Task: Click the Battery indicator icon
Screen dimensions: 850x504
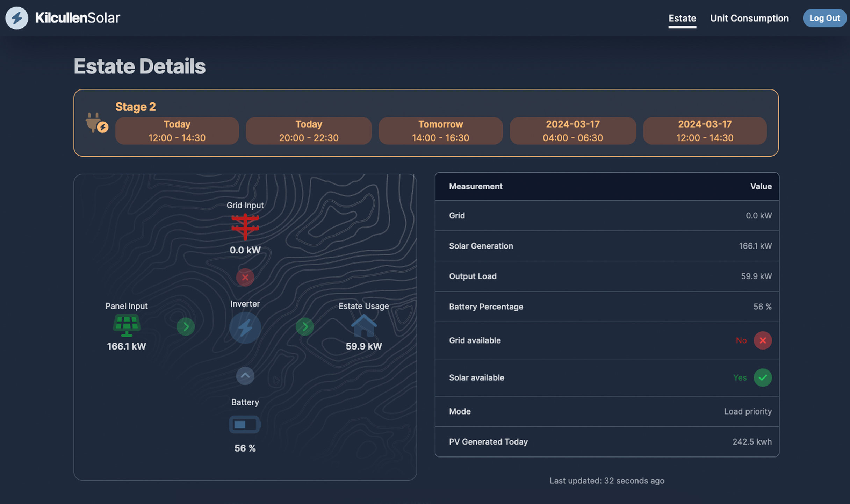Action: pos(244,424)
